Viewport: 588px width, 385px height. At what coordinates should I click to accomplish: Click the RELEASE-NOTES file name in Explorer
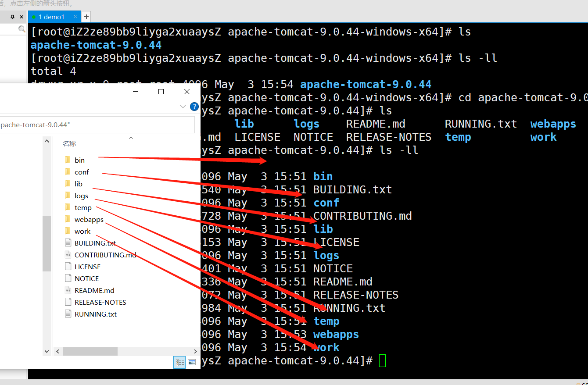100,302
